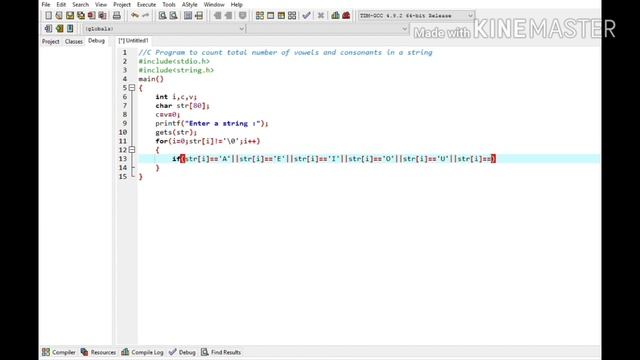640x360 pixels.
Task: Click the Compile & Run toolbar icon
Action: 281,16
